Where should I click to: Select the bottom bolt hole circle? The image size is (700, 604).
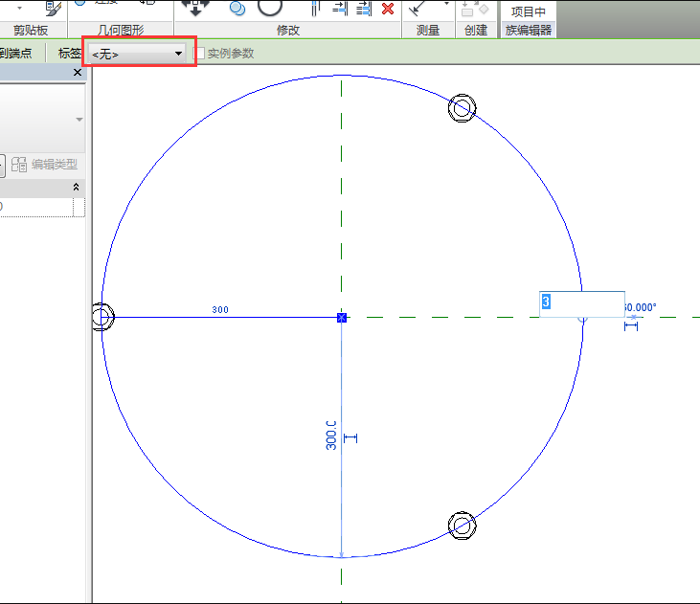coord(463,525)
